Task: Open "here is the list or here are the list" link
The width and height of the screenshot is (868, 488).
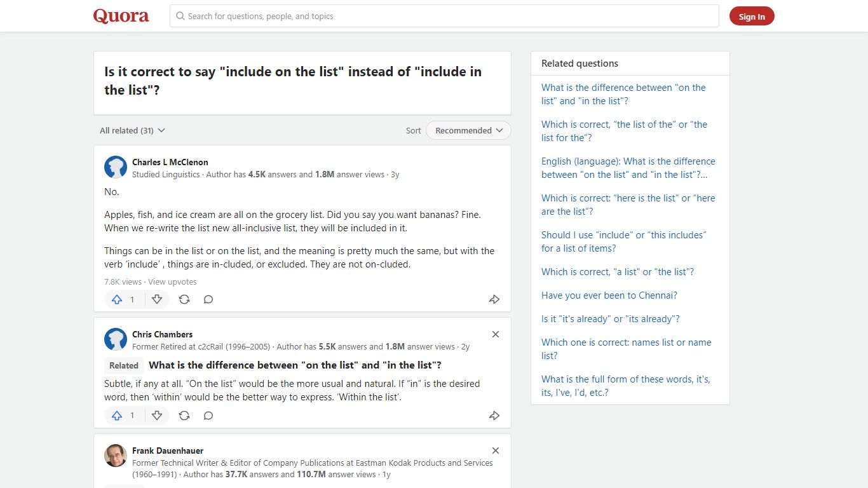Action: 628,205
